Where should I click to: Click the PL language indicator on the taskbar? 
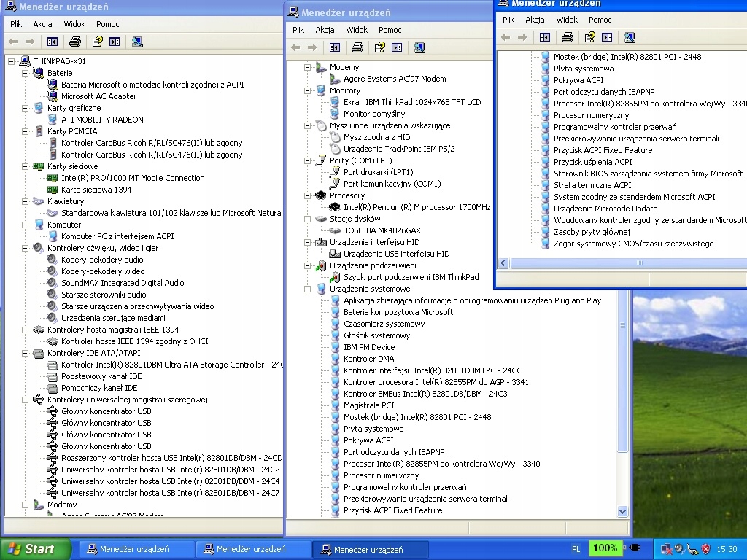coord(576,549)
